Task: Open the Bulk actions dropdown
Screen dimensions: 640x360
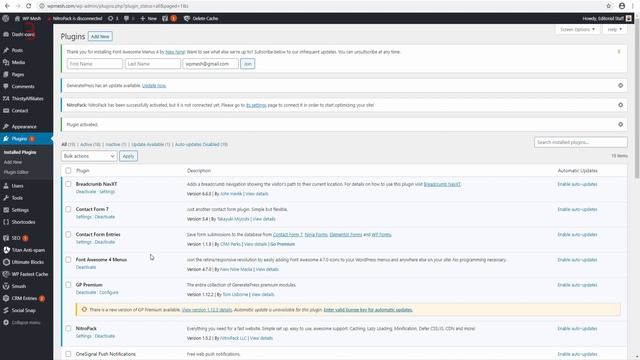Action: (89, 156)
